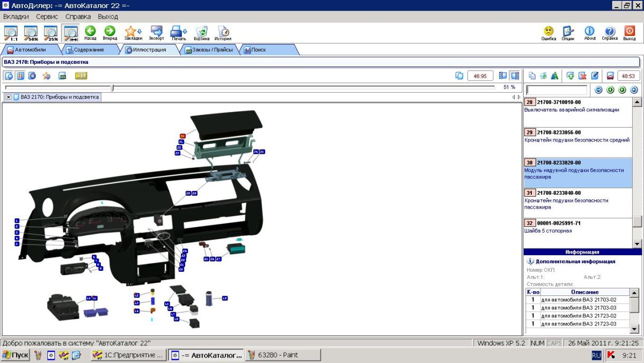Image resolution: width=644 pixels, height=363 pixels.
Task: Click the green letter A icon
Action: [x=555, y=76]
